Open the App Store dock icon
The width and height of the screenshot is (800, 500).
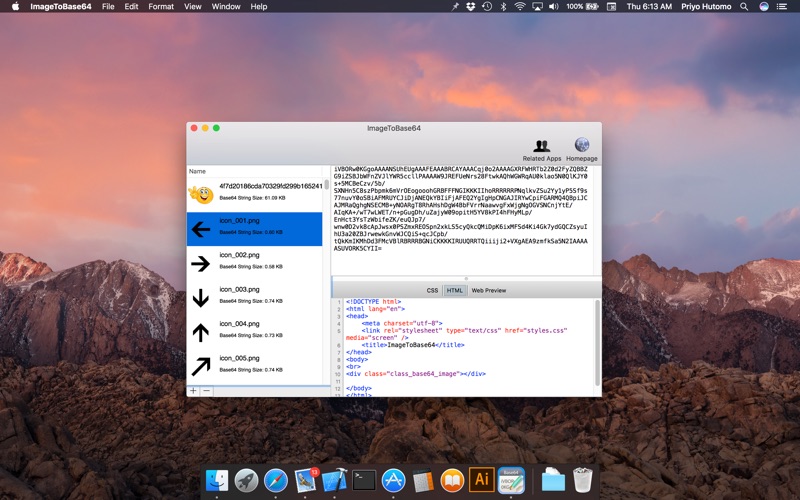pyautogui.click(x=393, y=481)
